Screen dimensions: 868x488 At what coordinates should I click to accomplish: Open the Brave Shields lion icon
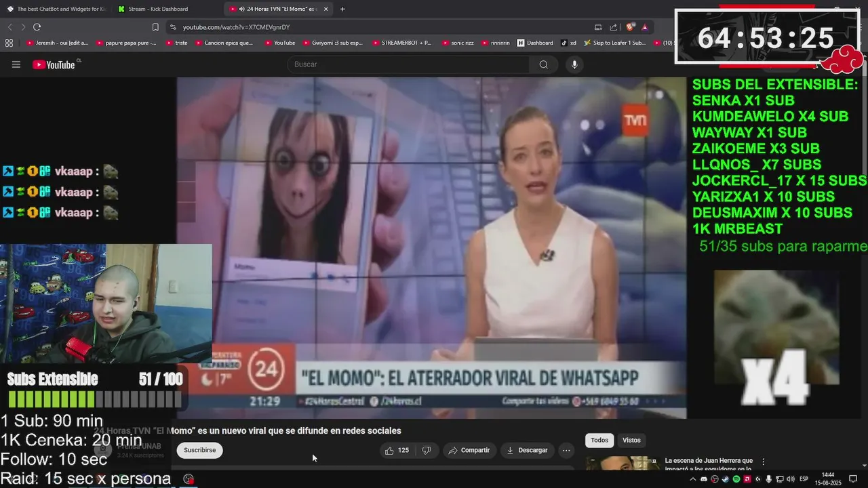click(630, 27)
